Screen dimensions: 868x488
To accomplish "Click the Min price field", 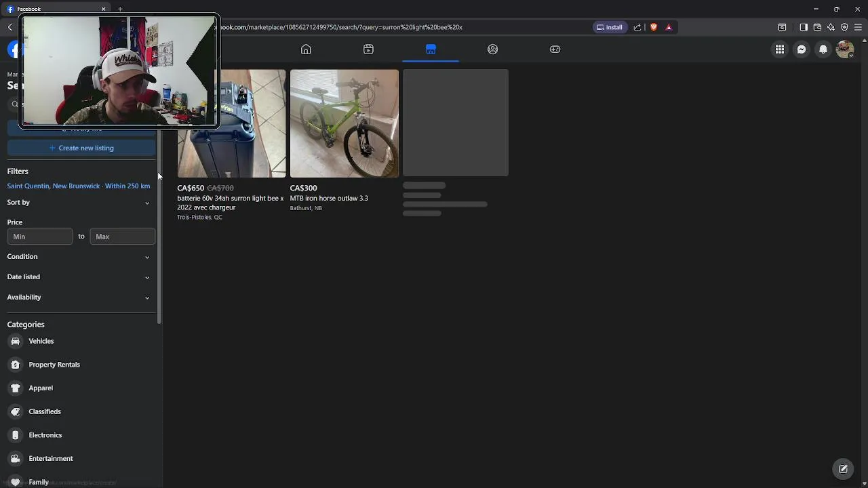I will point(40,237).
